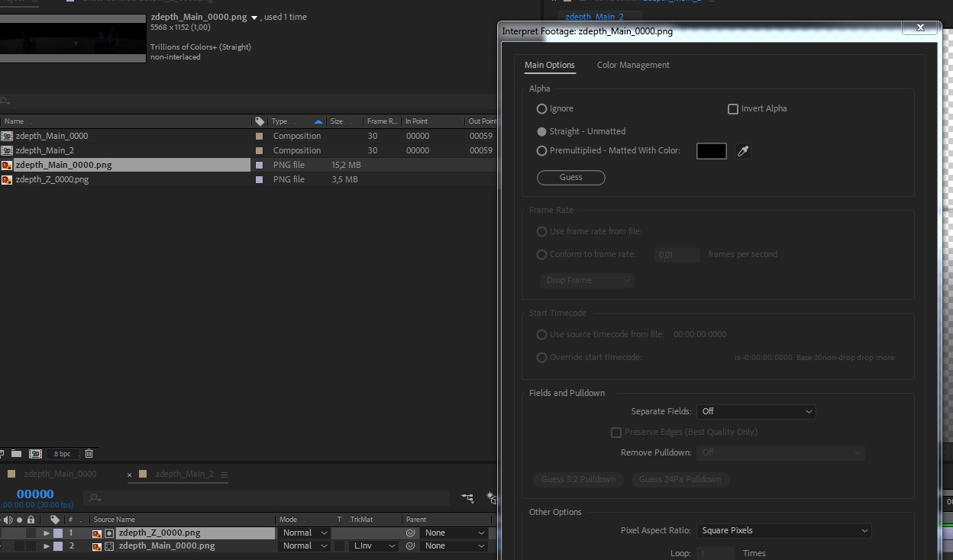The image size is (953, 560).
Task: Select Premultiplied - Matted With Color option
Action: pyautogui.click(x=541, y=151)
